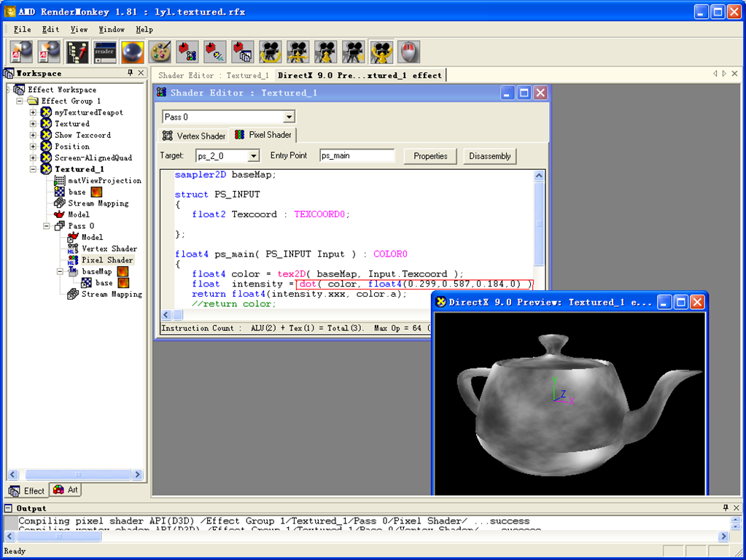Open the Pass 0 dropdown in Shader Editor
Viewport: 746px width, 560px height.
(289, 117)
